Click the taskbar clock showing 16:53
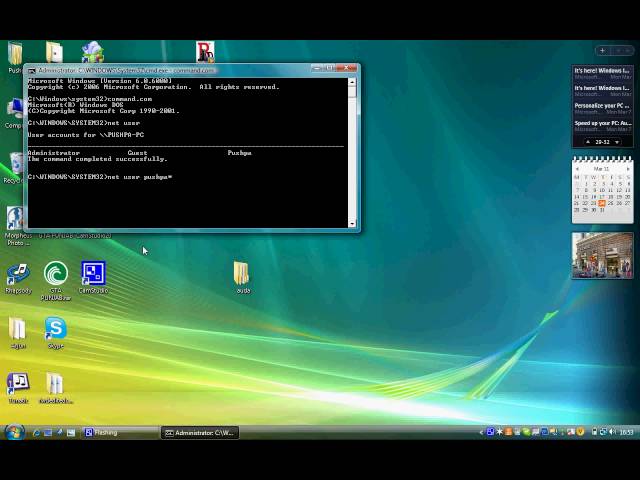This screenshot has height=480, width=640. 627,432
